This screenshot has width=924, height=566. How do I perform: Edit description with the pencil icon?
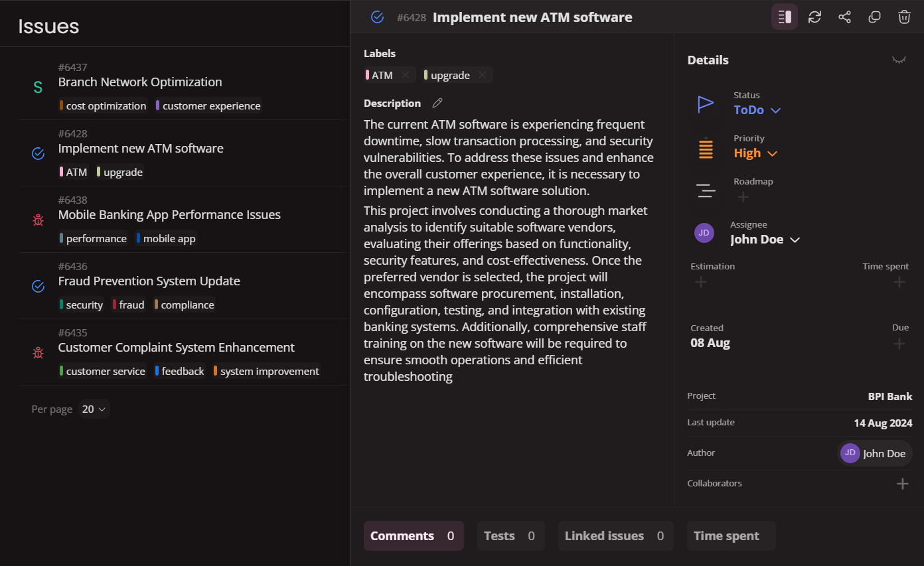tap(437, 103)
